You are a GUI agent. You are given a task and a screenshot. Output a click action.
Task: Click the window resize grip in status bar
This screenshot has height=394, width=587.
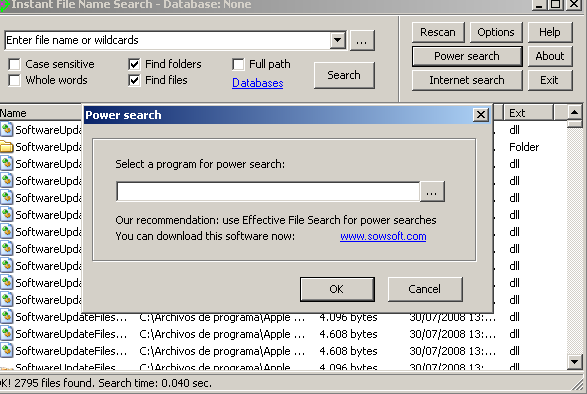(579, 386)
